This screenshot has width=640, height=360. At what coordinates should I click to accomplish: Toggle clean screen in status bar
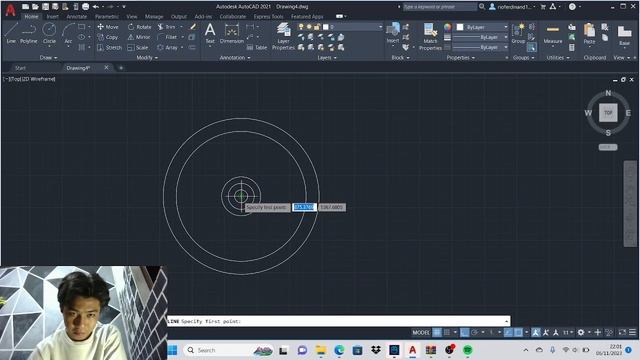coord(622,333)
